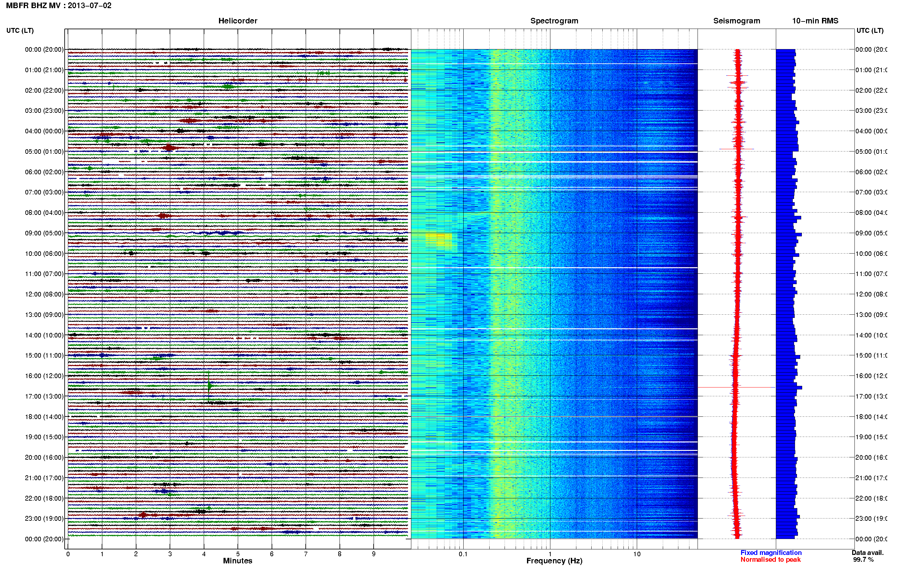Click the plot title MBFR BHZ MV : 2013-07-02
The width and height of the screenshot is (924, 578).
point(59,6)
